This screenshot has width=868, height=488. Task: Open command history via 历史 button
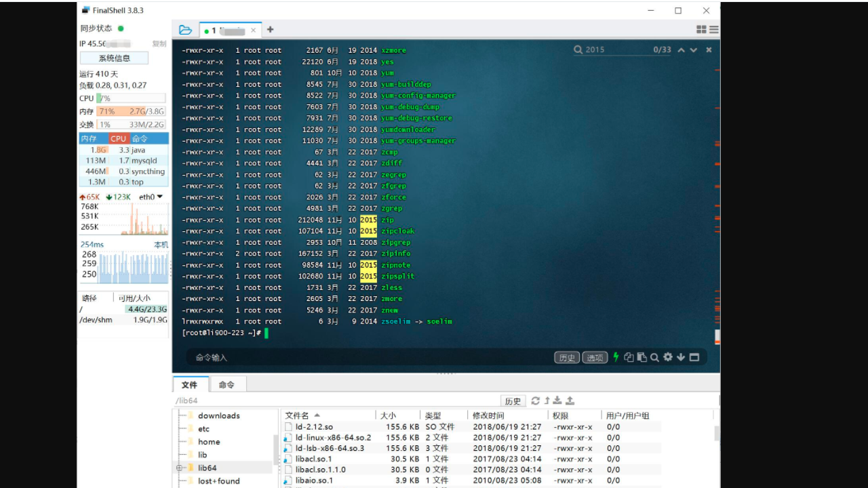tap(567, 357)
